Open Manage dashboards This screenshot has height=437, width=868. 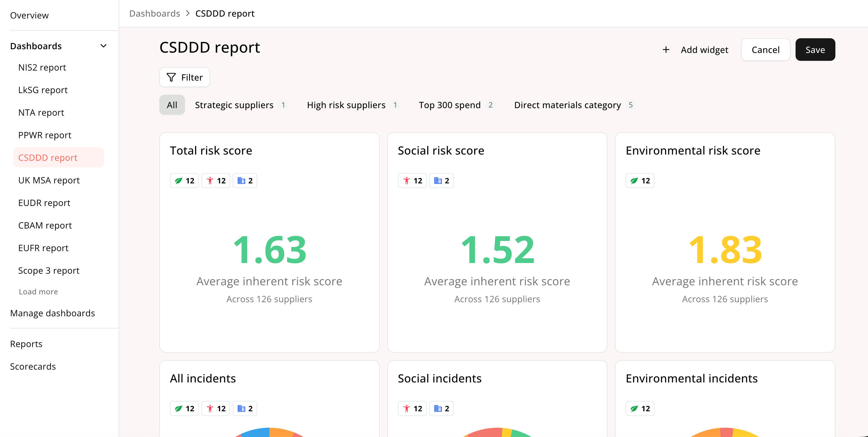[53, 313]
